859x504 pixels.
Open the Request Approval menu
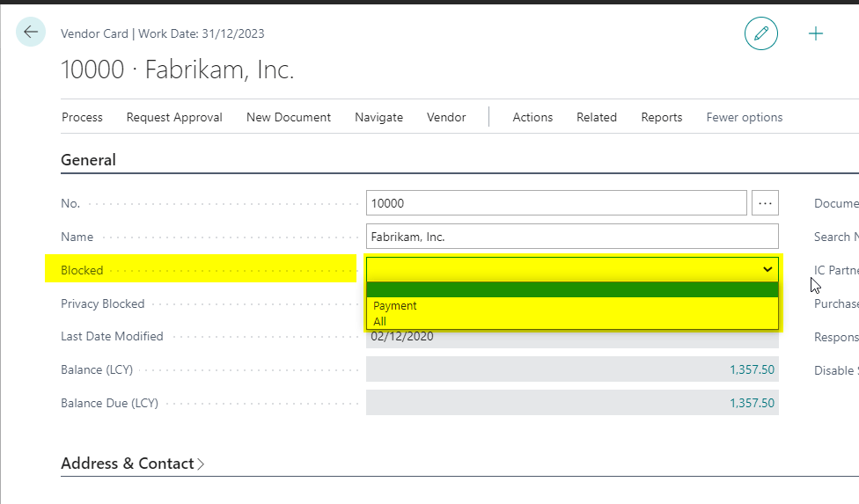point(174,117)
